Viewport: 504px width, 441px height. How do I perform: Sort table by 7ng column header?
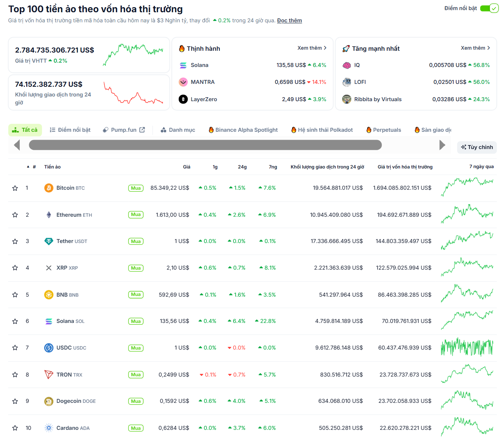click(x=273, y=167)
